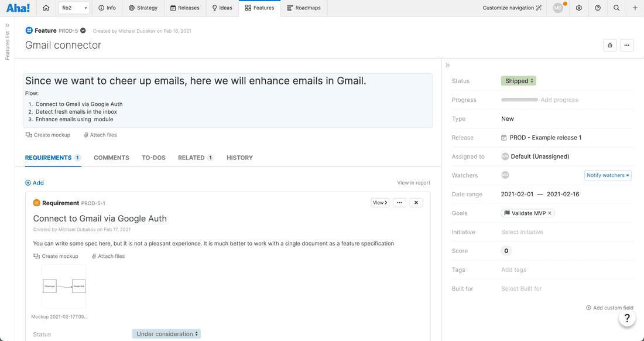Open the Roadmaps navigation tab

point(304,8)
